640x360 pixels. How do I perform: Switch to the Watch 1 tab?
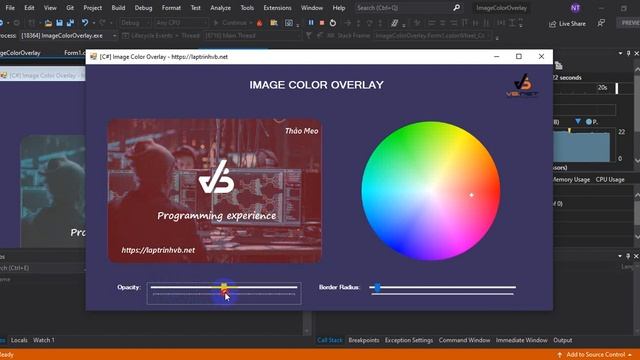click(44, 340)
